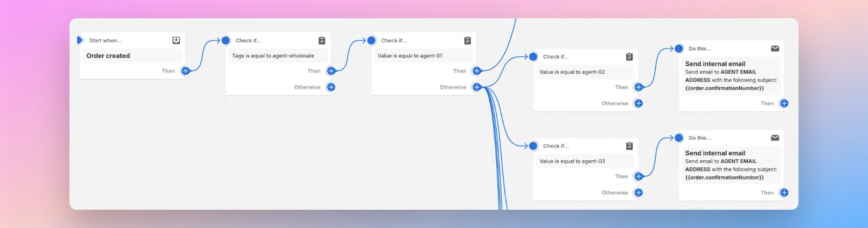Click Check if... header of agent-02 card
868x228 pixels.
pyautogui.click(x=556, y=56)
